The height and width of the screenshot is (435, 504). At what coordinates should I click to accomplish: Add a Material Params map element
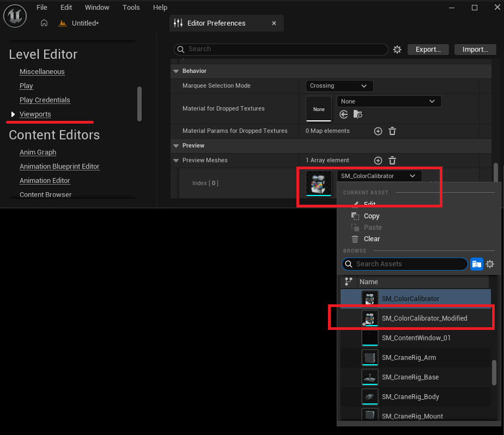pos(378,131)
